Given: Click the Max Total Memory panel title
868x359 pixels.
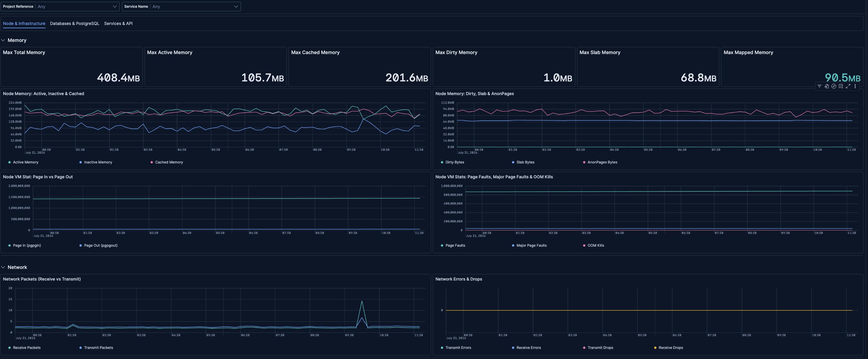Looking at the screenshot, I should 24,53.
